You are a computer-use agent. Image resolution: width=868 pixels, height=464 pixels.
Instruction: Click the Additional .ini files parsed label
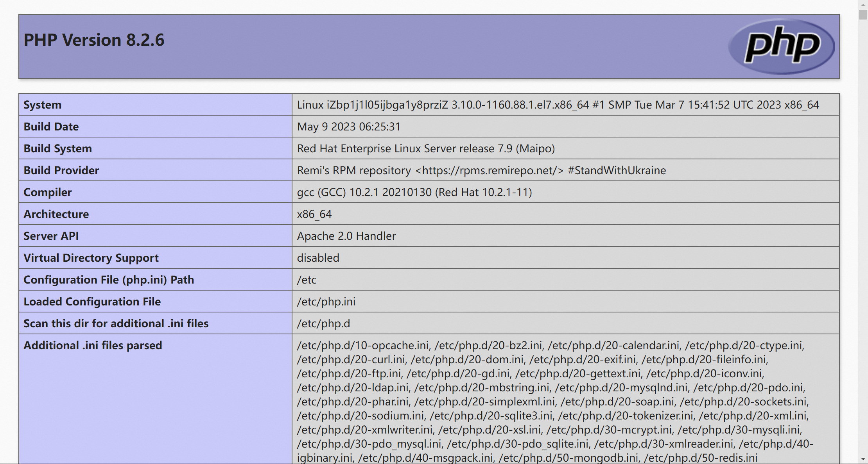[93, 345]
